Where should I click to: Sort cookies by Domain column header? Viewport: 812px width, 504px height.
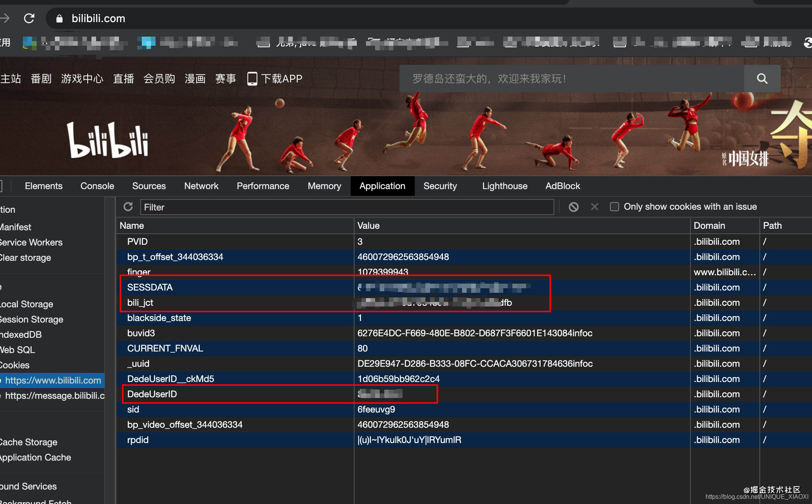point(709,226)
